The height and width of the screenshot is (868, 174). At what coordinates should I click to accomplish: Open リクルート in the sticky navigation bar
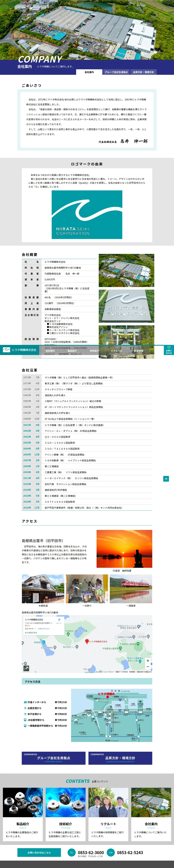click(x=116, y=351)
